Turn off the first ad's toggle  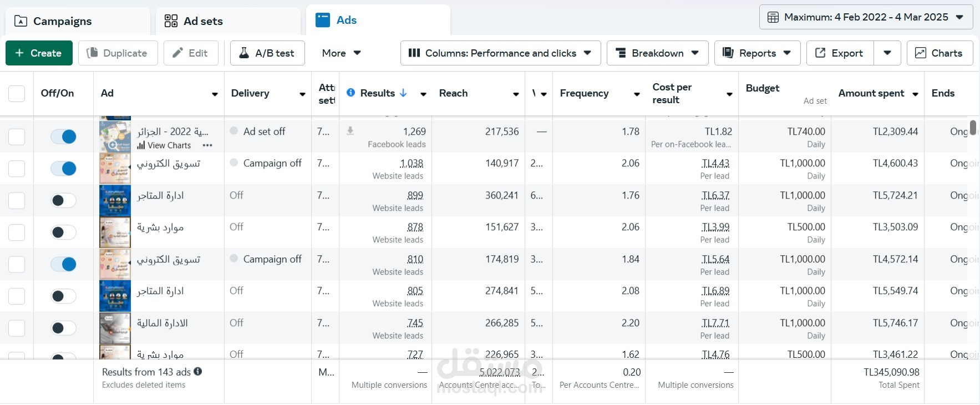pos(63,136)
